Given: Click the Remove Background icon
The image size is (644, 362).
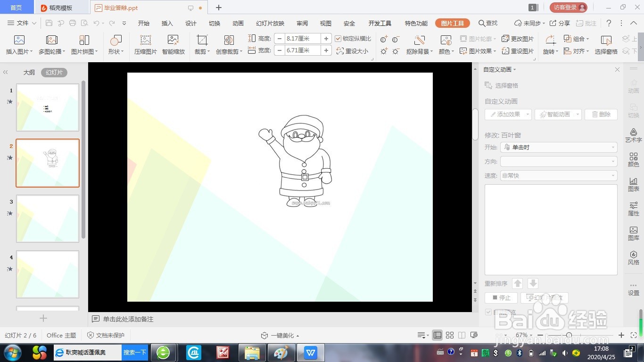Looking at the screenshot, I should [x=419, y=41].
